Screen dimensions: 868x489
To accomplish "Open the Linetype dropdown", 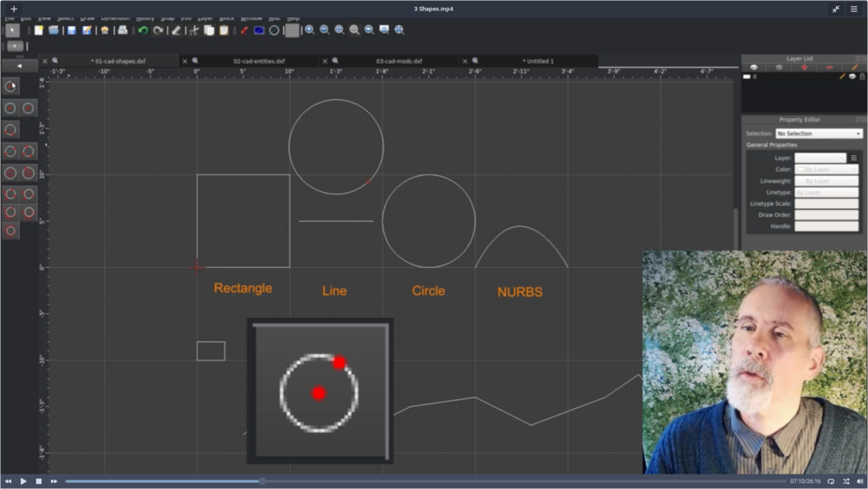I will pos(827,192).
